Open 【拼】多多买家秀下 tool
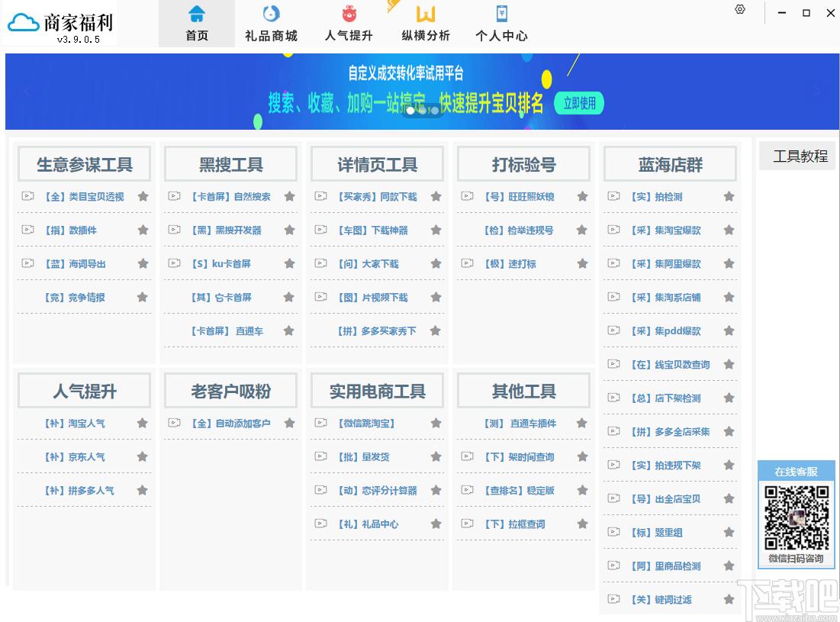The height and width of the screenshot is (622, 840). [377, 331]
